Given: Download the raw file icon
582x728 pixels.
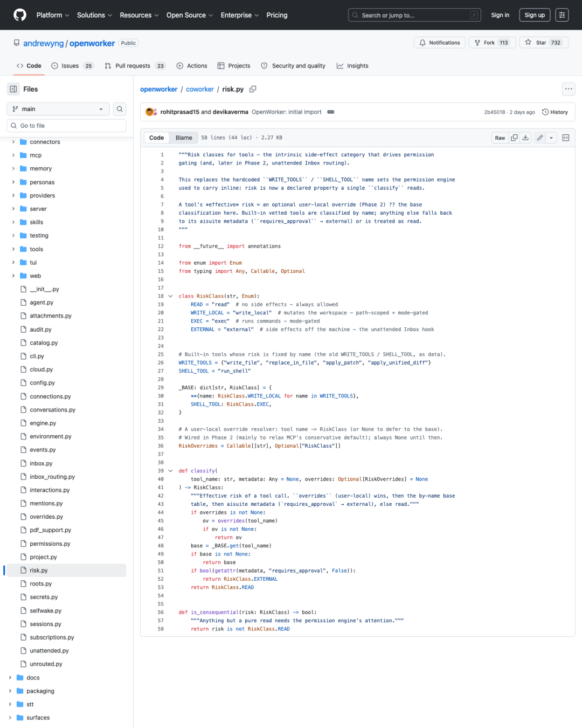Looking at the screenshot, I should [x=525, y=138].
